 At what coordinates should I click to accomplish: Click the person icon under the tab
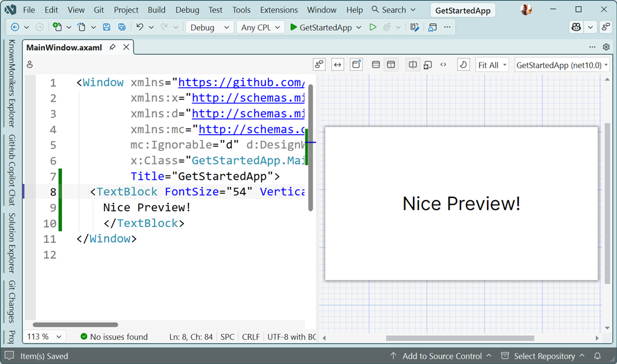(x=30, y=65)
